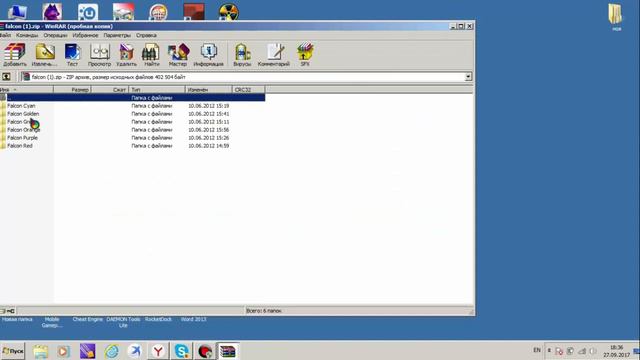Open the Uplay desktop icon
This screenshot has width=640, height=360.
tap(88, 11)
